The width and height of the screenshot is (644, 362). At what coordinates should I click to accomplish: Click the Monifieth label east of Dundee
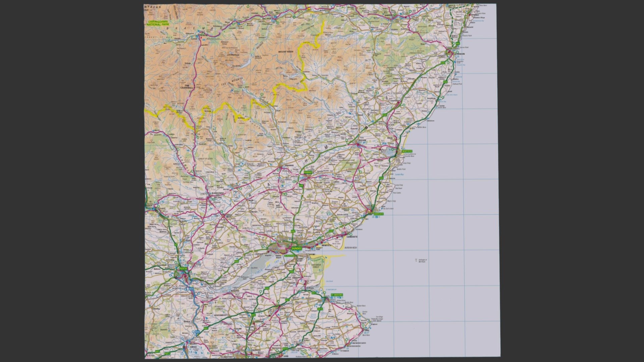326,245
